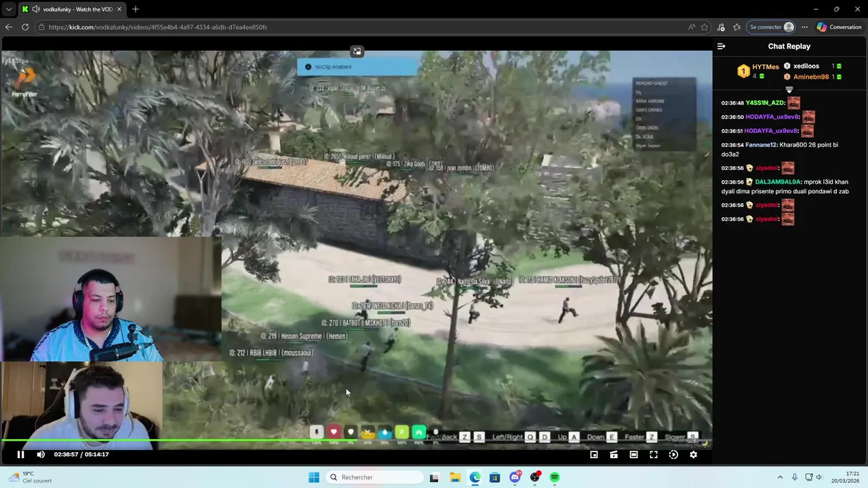Select the vodkafunky browser tab
The image size is (868, 488).
71,9
